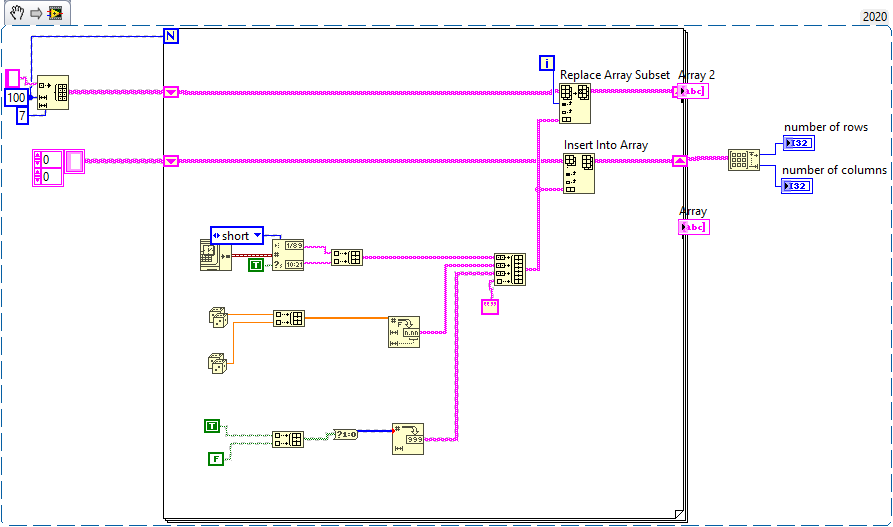Click the Replace Array Subset label
The image size is (893, 527).
[x=615, y=75]
